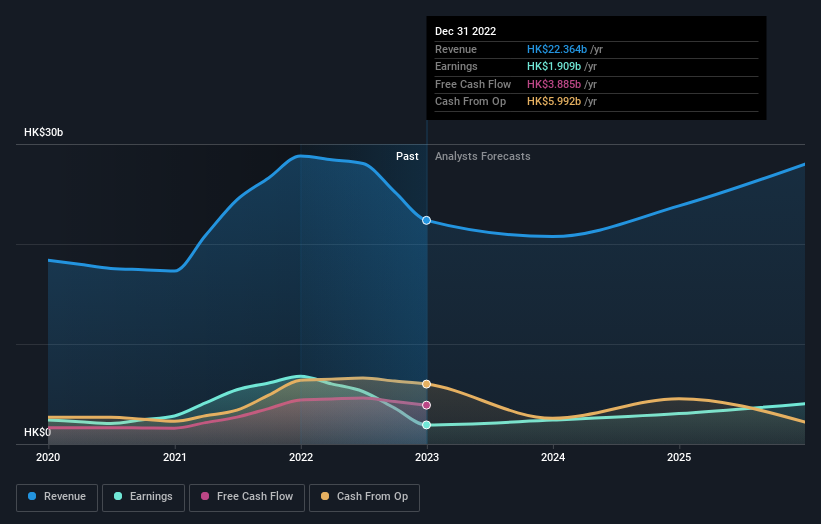Click the HK$5.992b cash from op value
This screenshot has width=821, height=524.
tap(553, 102)
